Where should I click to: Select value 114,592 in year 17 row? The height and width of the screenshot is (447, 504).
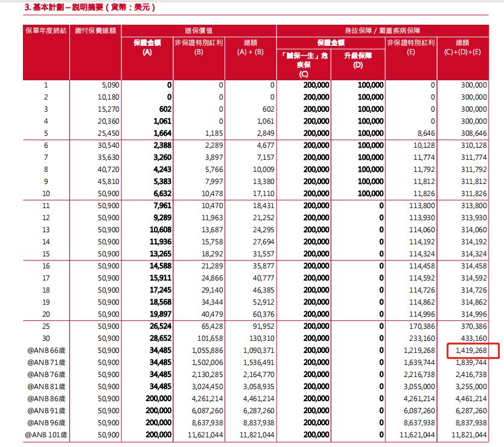tap(422, 278)
